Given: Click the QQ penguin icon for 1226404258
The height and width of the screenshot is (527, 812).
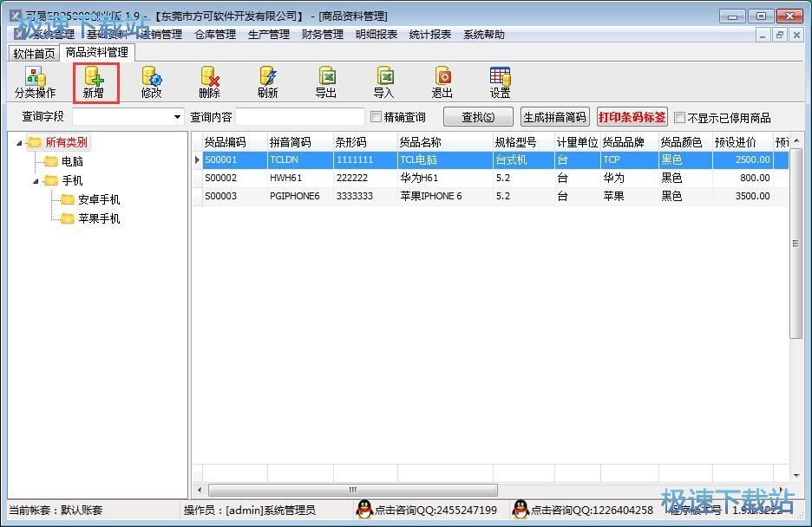Looking at the screenshot, I should pyautogui.click(x=520, y=510).
